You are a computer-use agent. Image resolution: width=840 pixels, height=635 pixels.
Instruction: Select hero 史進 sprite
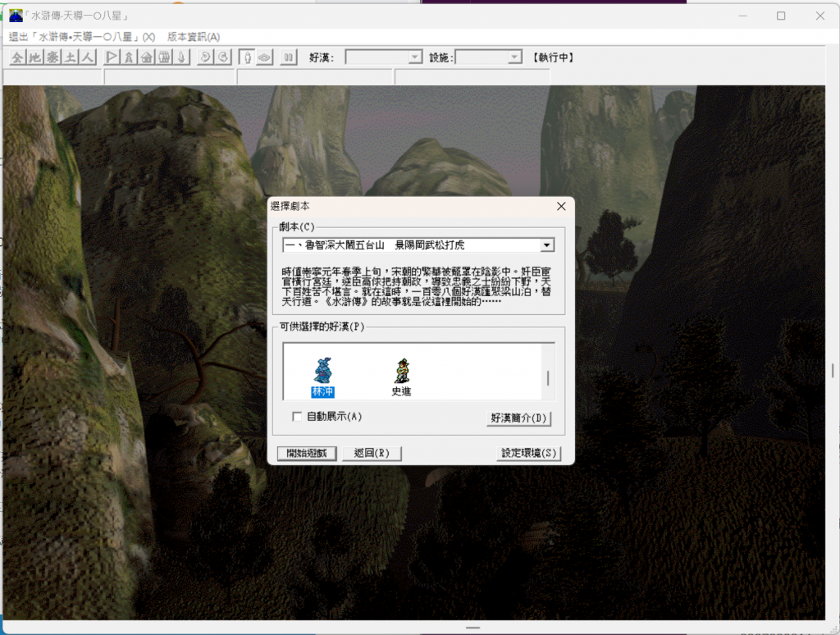(402, 371)
